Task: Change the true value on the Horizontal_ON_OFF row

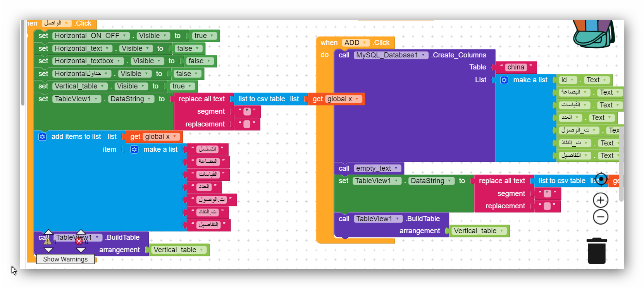Action: (204, 36)
